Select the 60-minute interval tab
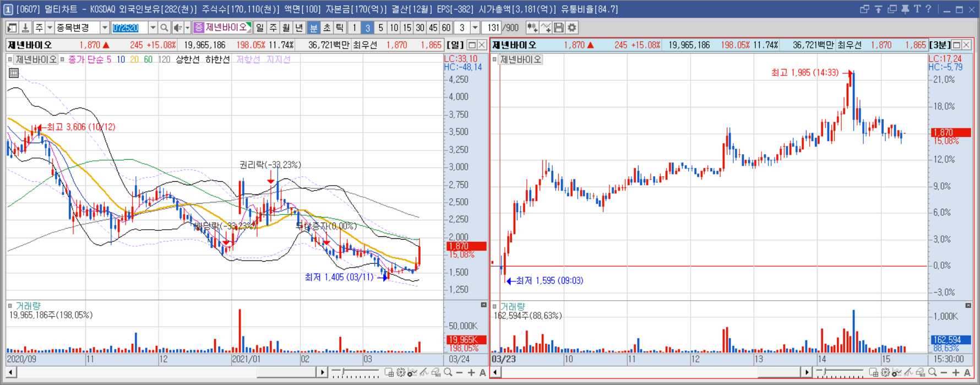The image size is (980, 385). tap(447, 28)
